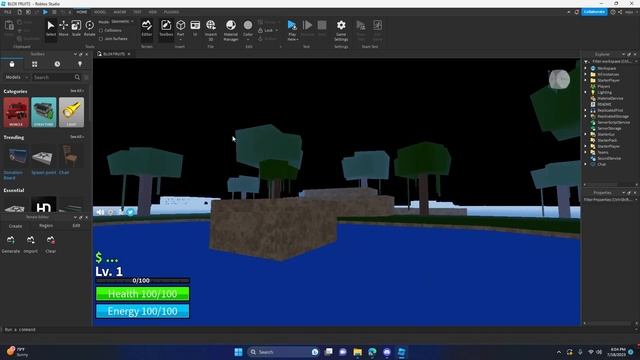640x360 pixels.
Task: Click the Health 100/100 bar
Action: (x=142, y=294)
